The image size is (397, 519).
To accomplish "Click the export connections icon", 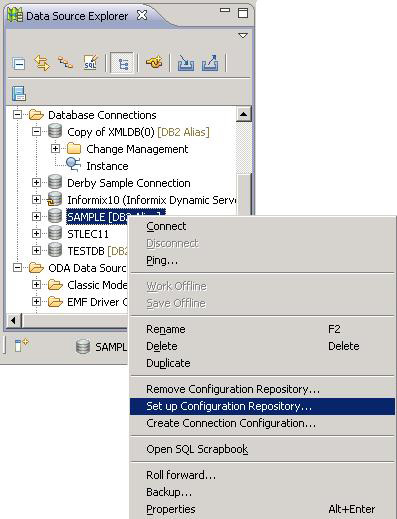I will (210, 63).
